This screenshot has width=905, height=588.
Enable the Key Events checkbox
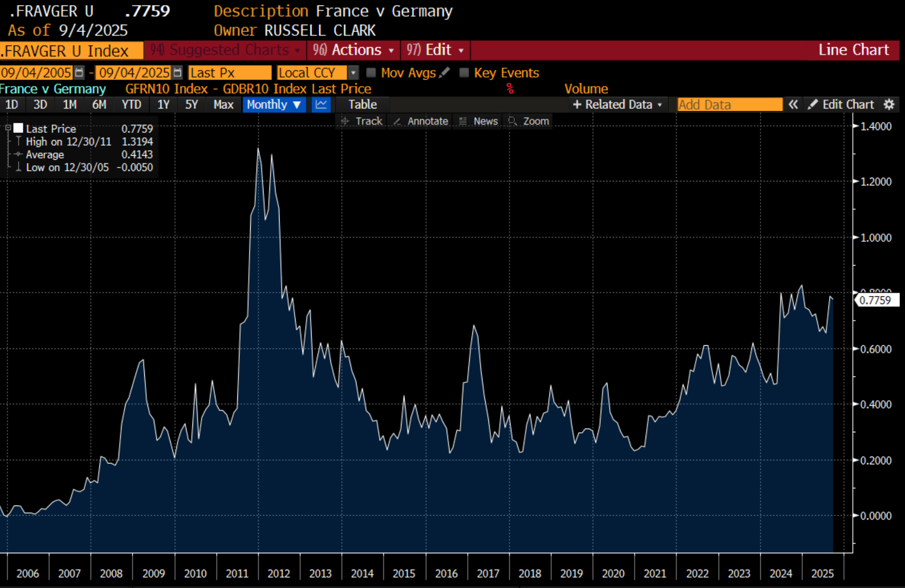464,72
